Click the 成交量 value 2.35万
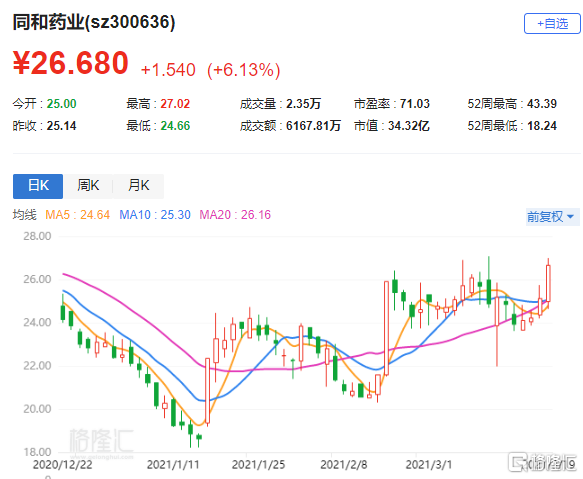 click(x=303, y=104)
